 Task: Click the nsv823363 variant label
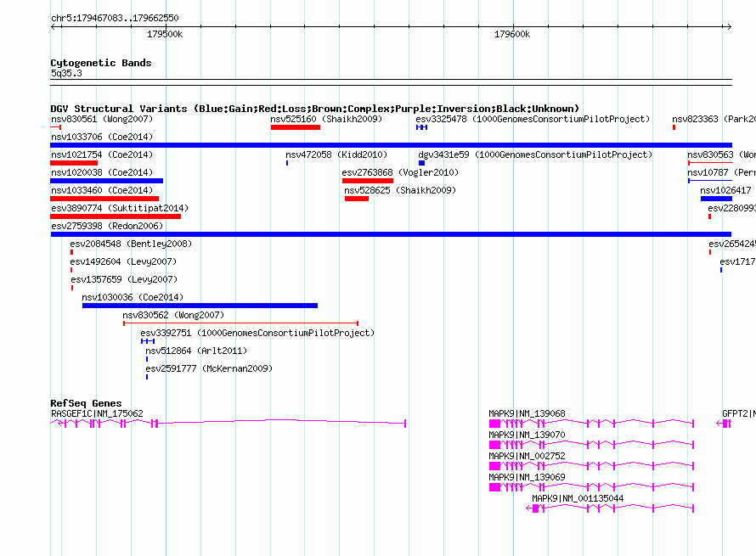pos(714,119)
